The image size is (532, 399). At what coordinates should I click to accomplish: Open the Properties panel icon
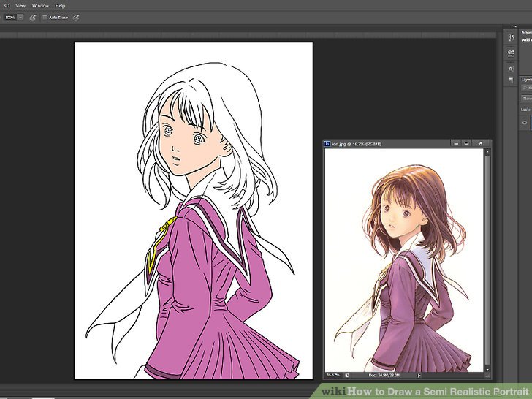pos(510,53)
